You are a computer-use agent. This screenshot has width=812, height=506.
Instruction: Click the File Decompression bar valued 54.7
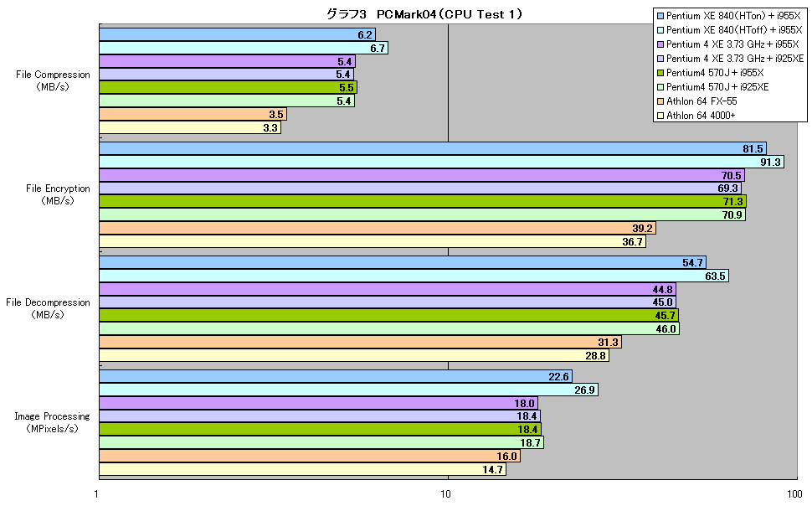[403, 263]
